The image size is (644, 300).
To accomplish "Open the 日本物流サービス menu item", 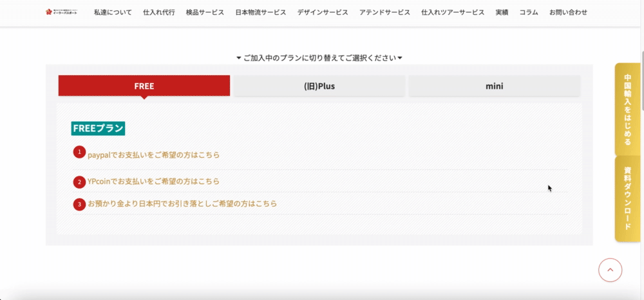I will click(x=261, y=12).
